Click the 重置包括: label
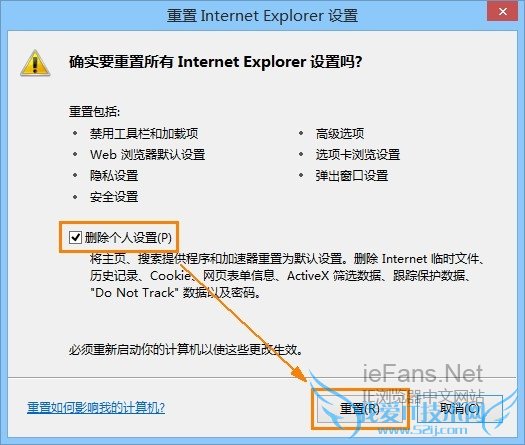 click(94, 112)
